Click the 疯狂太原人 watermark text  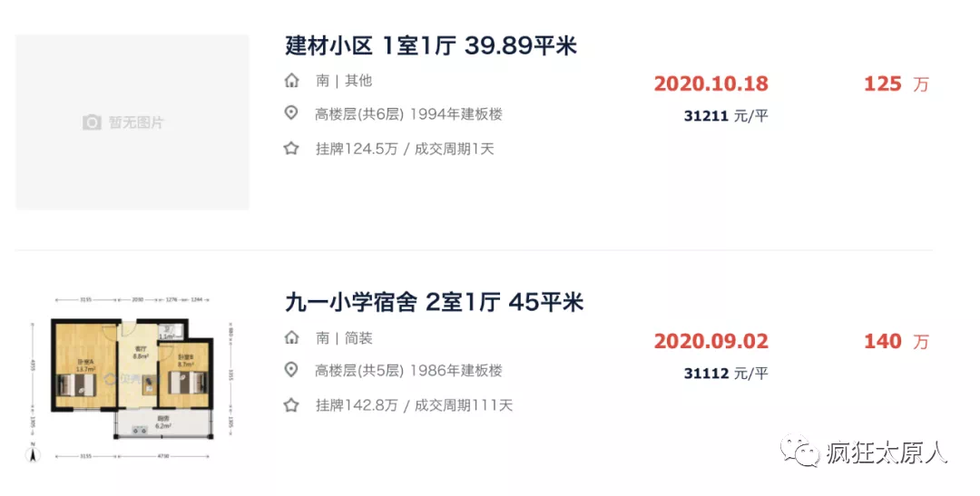887,452
